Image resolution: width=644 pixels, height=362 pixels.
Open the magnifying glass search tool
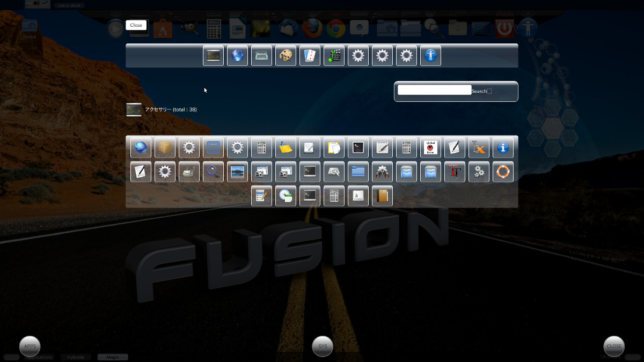213,172
